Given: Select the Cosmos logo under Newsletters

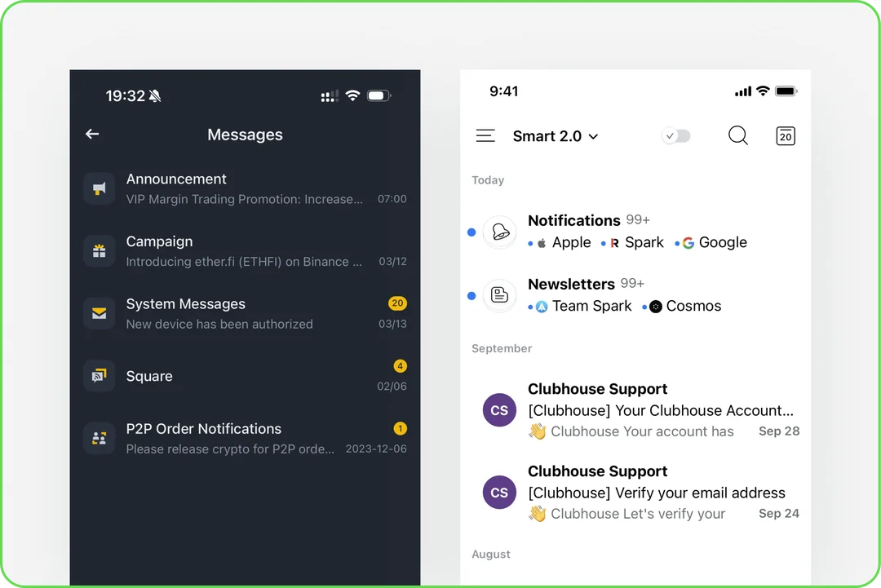Looking at the screenshot, I should pyautogui.click(x=656, y=307).
